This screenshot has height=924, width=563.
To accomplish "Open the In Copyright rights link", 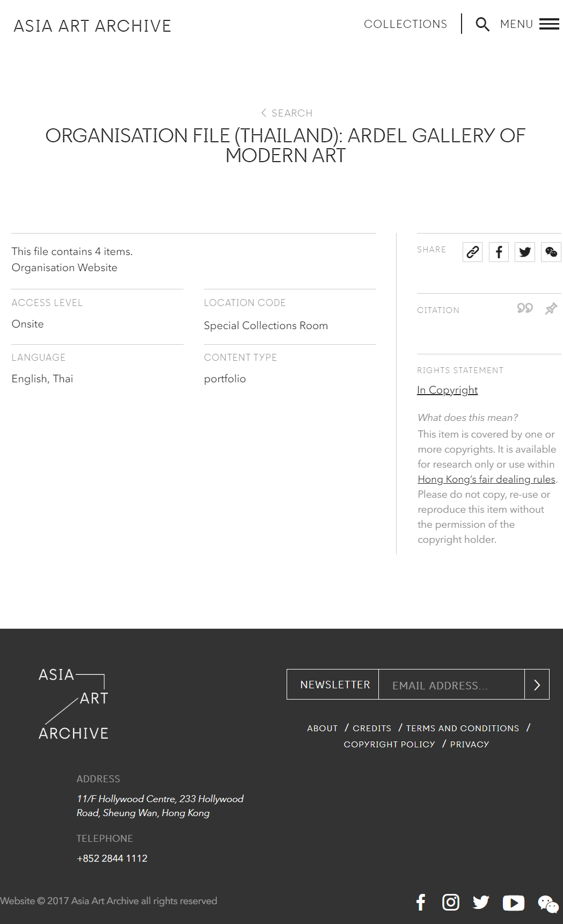I will click(447, 390).
